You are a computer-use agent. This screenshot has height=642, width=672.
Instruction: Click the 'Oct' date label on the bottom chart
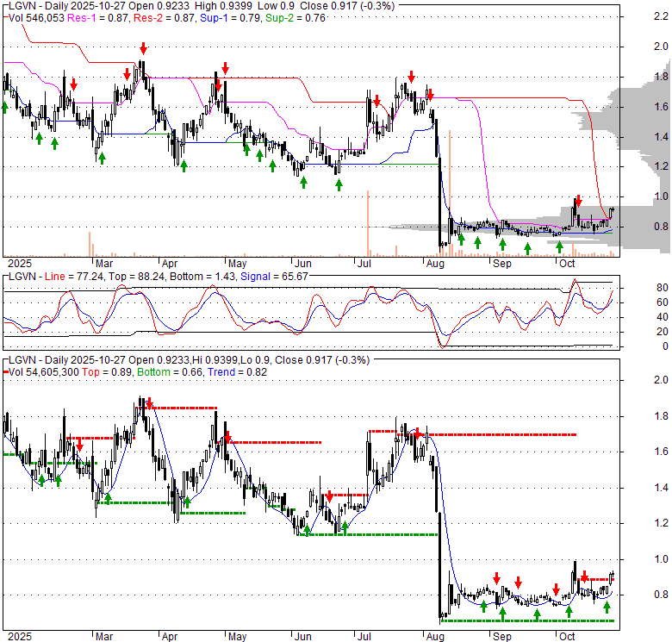[567, 637]
